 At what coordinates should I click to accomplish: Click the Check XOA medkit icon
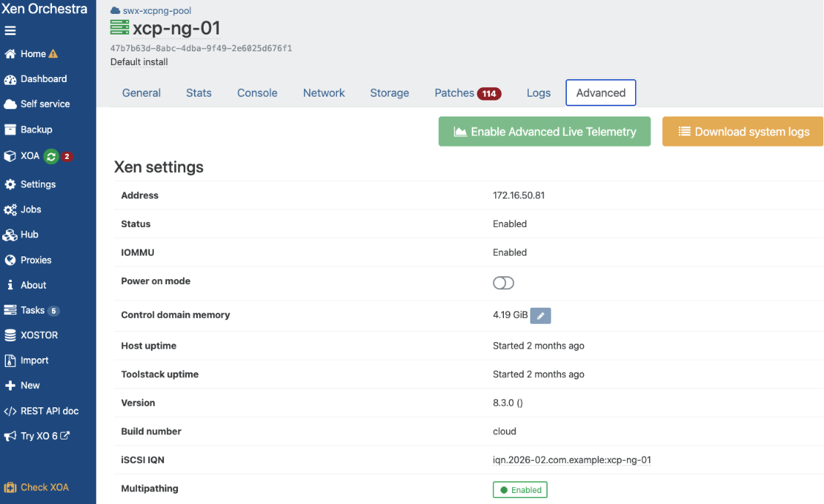click(x=10, y=488)
